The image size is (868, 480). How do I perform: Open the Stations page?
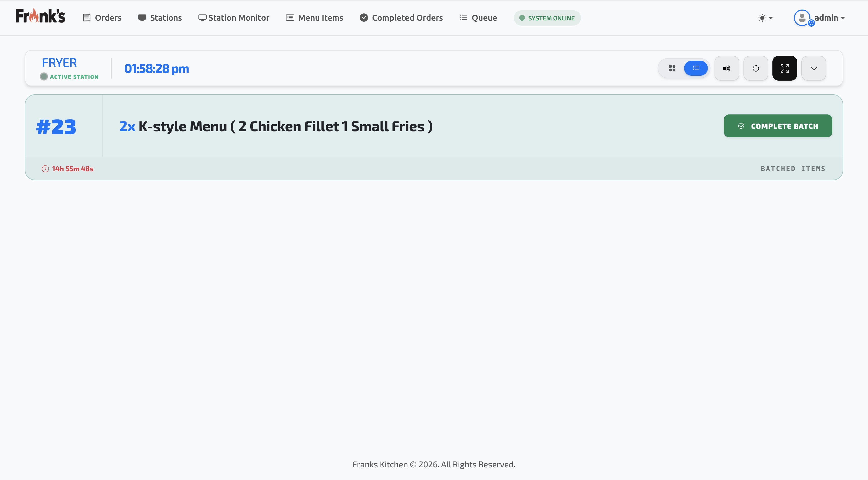click(160, 18)
